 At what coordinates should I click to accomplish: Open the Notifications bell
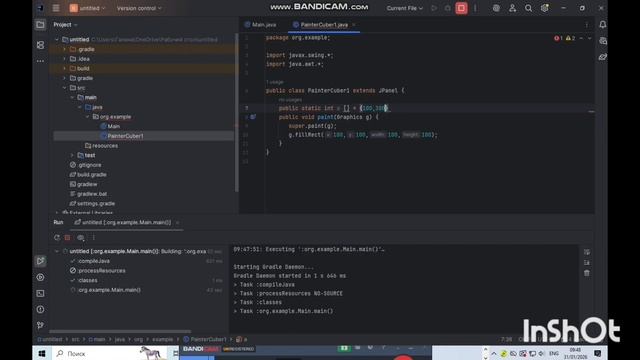pyautogui.click(x=602, y=25)
